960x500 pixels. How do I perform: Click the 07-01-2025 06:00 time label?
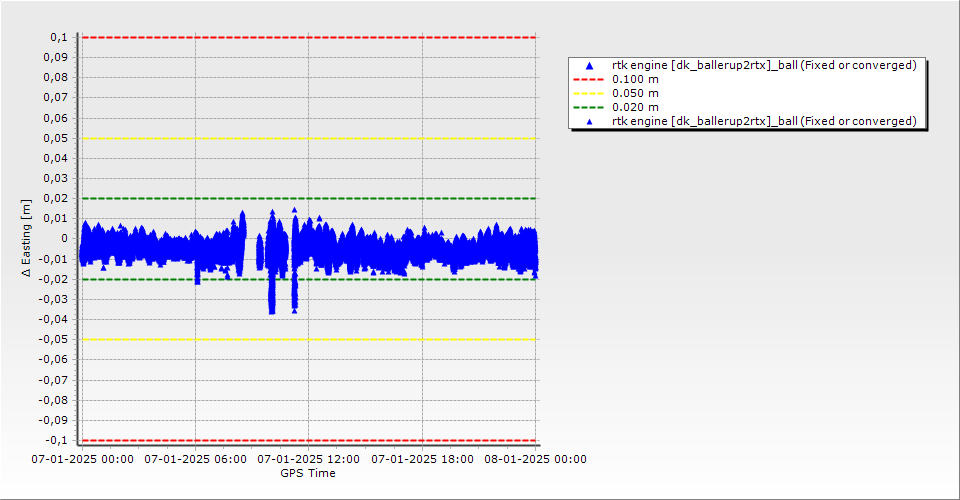(x=195, y=459)
